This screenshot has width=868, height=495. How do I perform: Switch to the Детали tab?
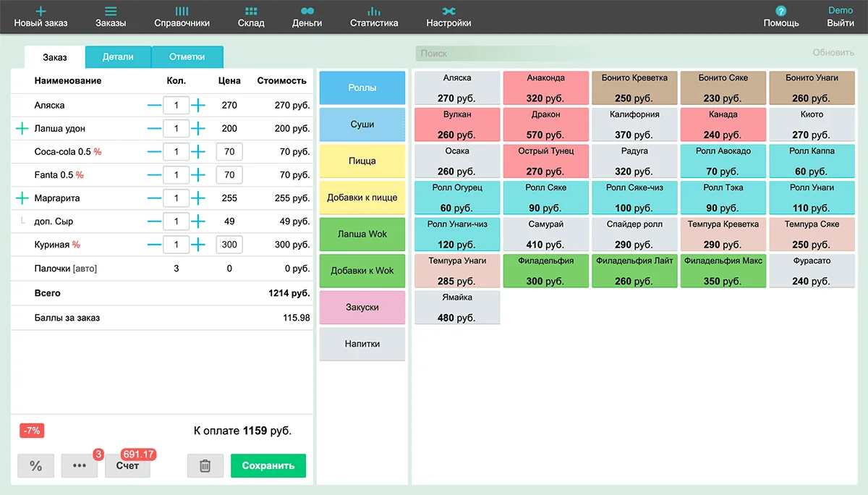[x=118, y=57]
